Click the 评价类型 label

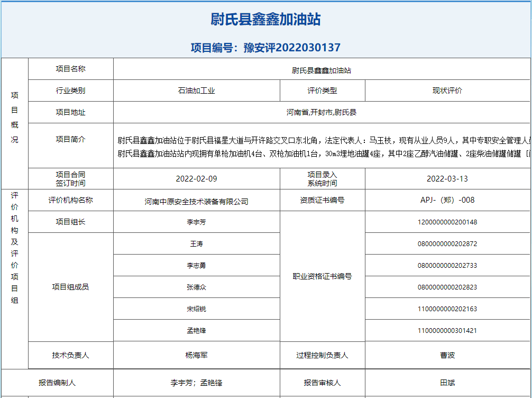323,91
